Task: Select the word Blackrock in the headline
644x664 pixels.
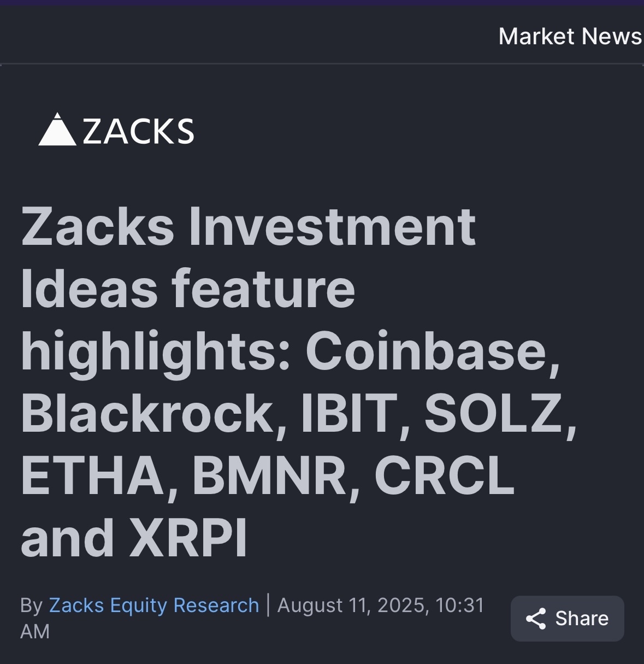Action: [146, 413]
